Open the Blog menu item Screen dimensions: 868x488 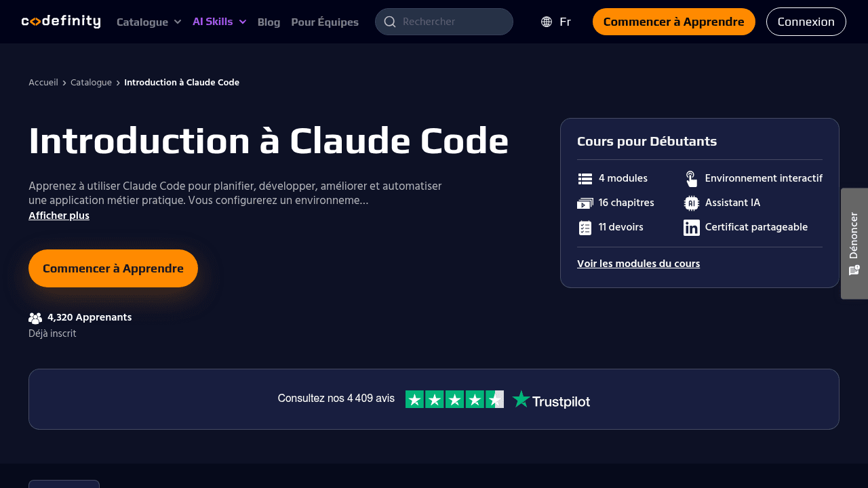269,22
